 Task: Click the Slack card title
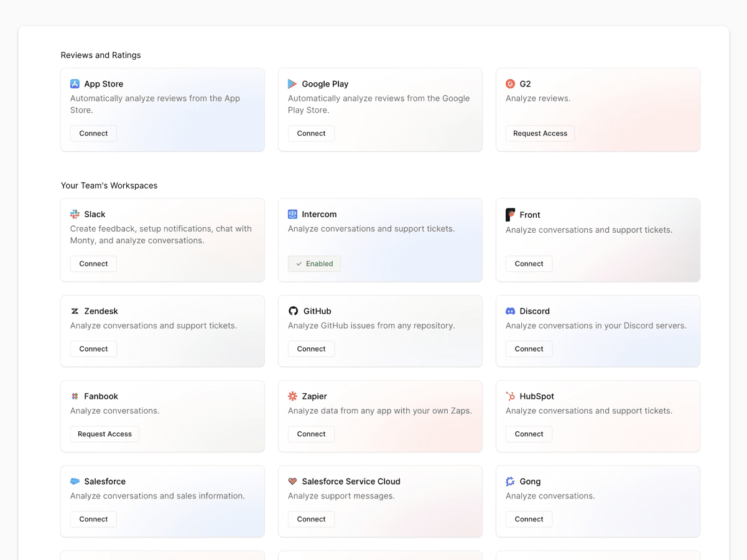click(95, 214)
